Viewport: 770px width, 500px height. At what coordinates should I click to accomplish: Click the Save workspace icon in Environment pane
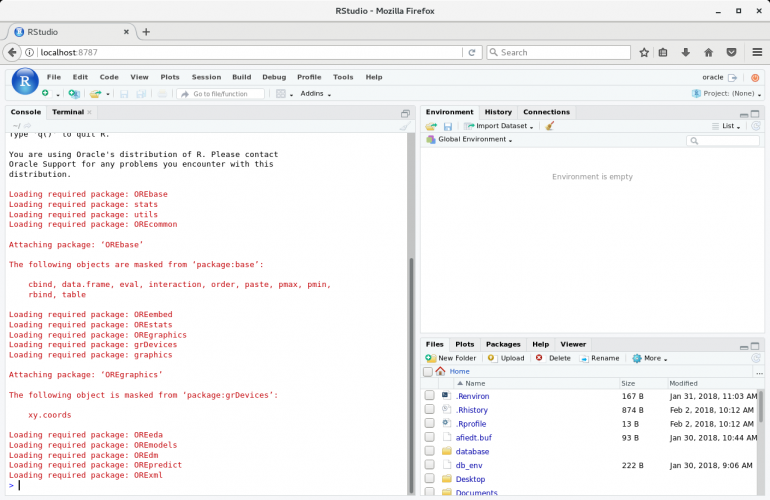click(448, 126)
